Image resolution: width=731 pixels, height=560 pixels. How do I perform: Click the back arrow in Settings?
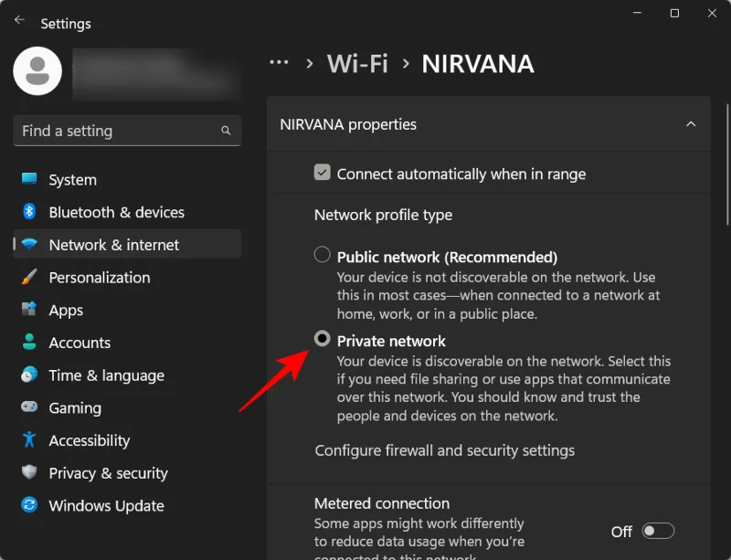pos(19,19)
